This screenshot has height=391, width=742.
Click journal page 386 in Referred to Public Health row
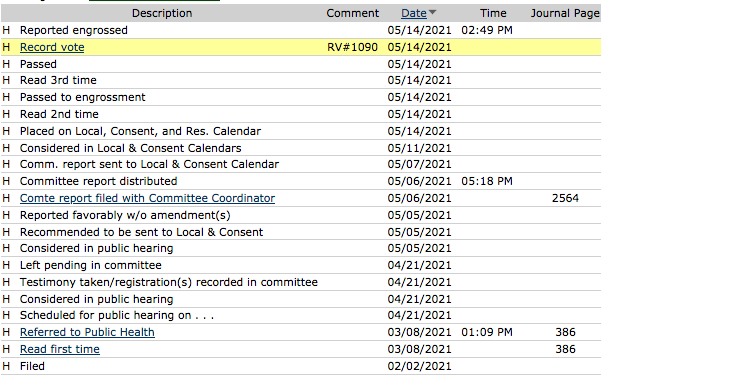(x=565, y=332)
